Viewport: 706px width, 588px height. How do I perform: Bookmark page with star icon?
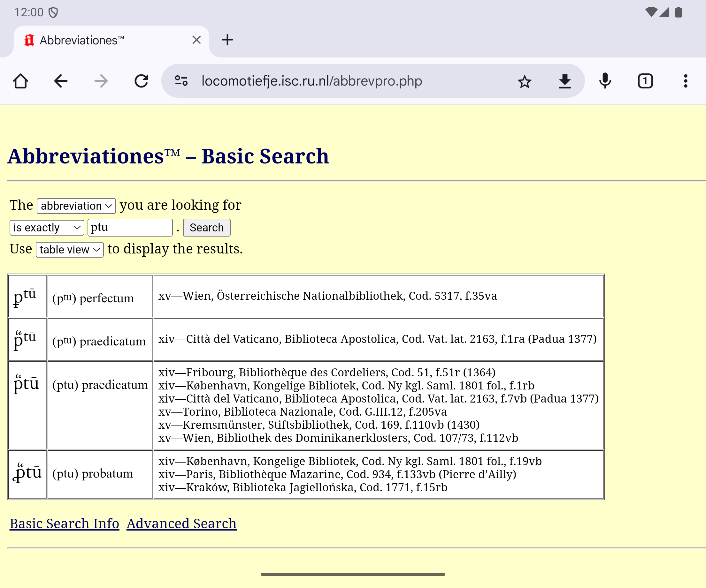(524, 82)
